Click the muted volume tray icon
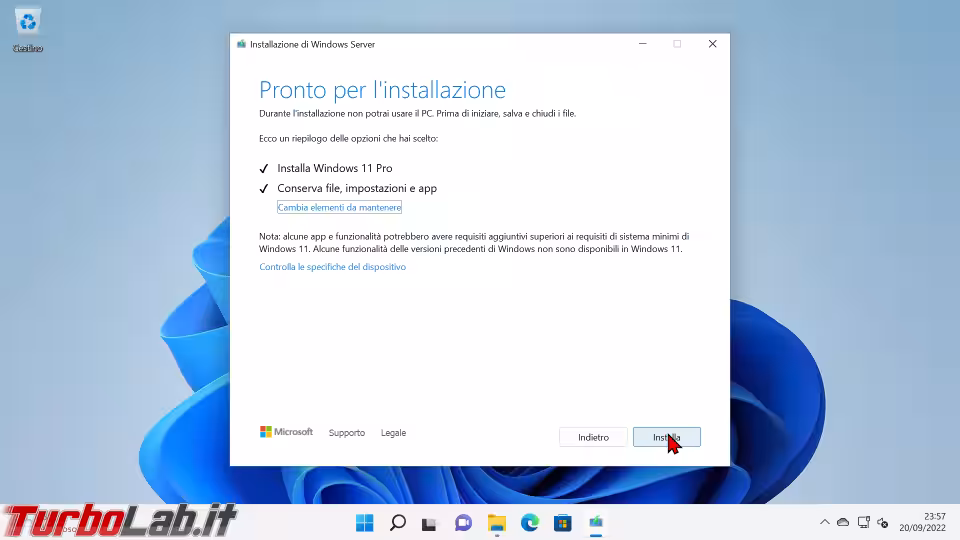The height and width of the screenshot is (540, 960). click(882, 522)
